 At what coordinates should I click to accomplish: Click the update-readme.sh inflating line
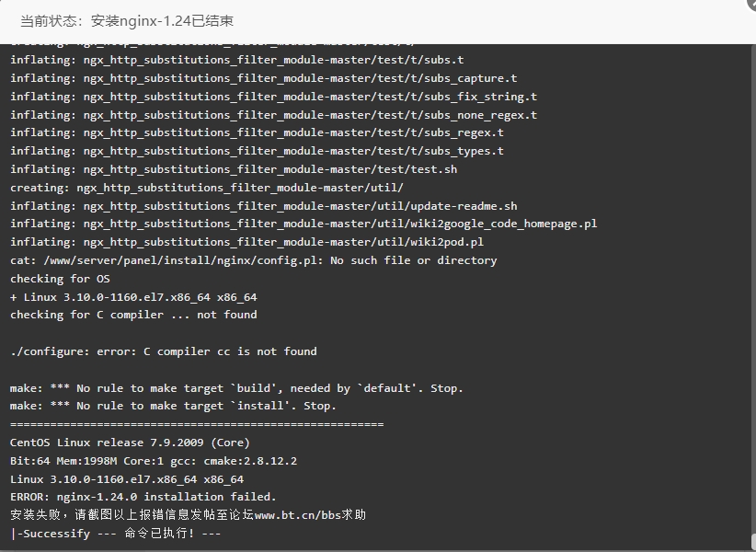(x=264, y=206)
